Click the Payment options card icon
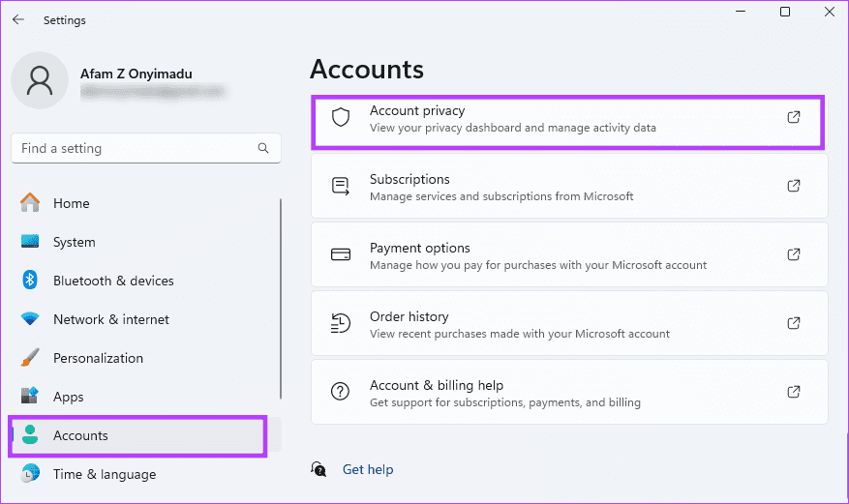Screen dimensions: 849x504 [x=341, y=254]
